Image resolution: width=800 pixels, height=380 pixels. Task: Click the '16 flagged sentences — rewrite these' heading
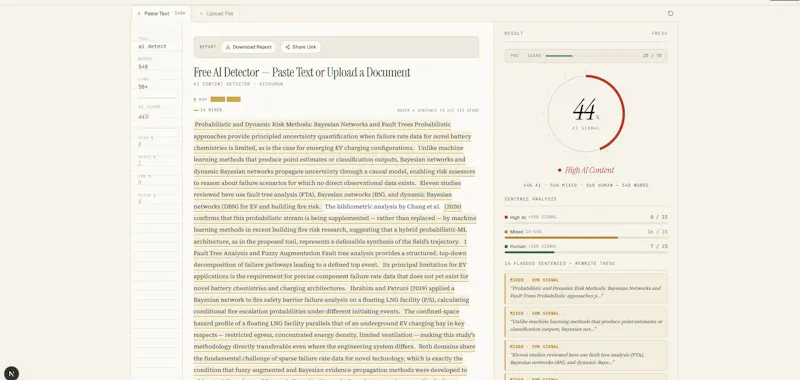560,264
